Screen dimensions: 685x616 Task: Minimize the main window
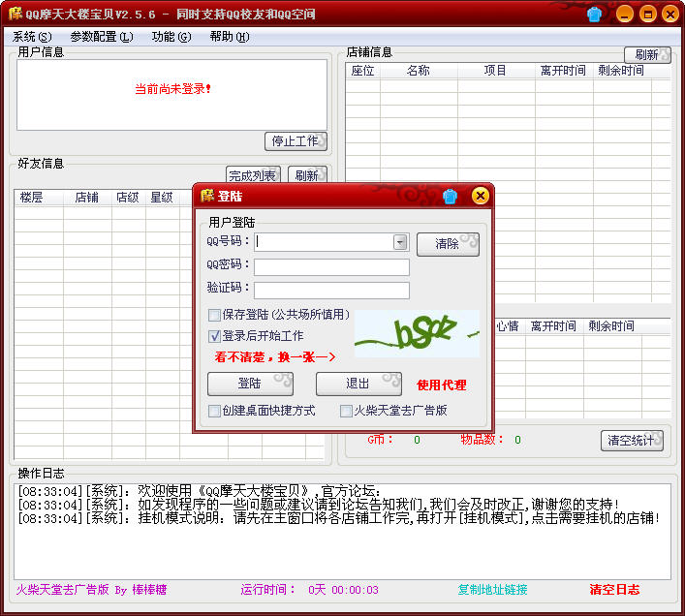[625, 15]
